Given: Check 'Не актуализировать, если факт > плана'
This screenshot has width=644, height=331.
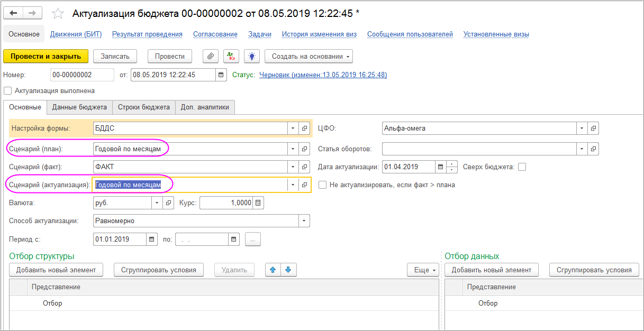Looking at the screenshot, I should 322,185.
